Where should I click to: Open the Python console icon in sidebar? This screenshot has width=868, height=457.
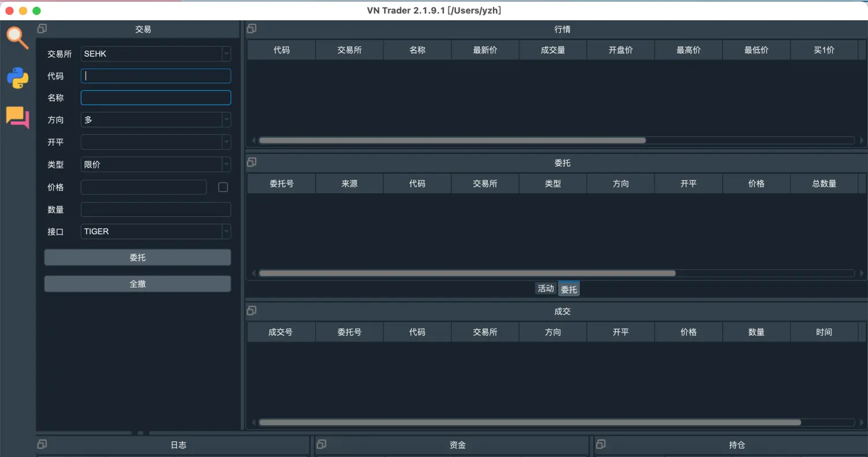[x=17, y=78]
